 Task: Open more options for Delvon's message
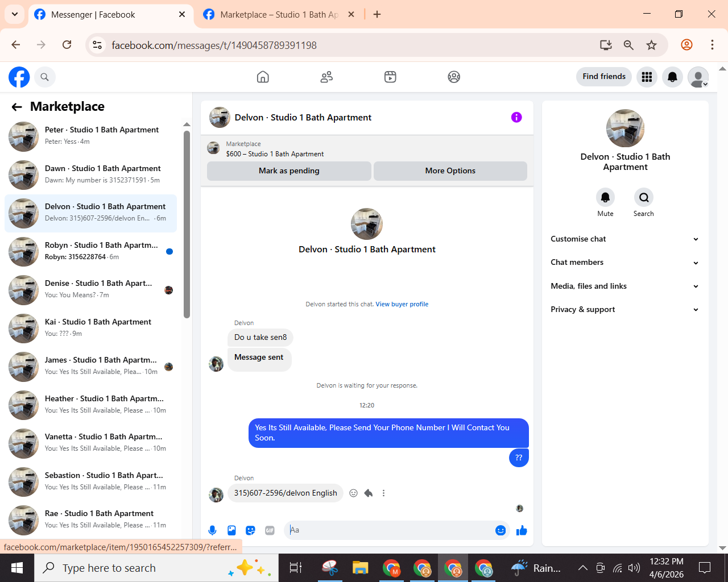(x=383, y=493)
